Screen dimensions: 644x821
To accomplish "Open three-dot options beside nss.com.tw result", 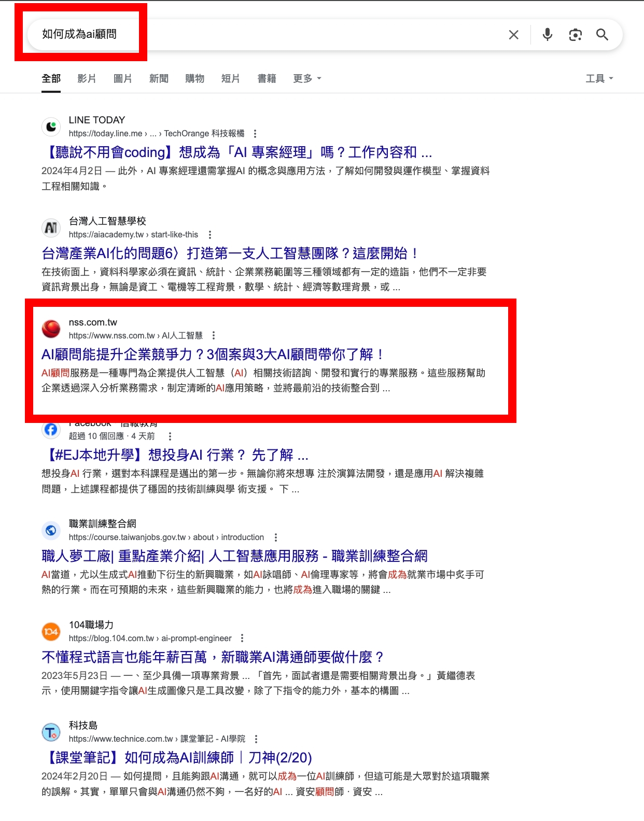I will (214, 336).
